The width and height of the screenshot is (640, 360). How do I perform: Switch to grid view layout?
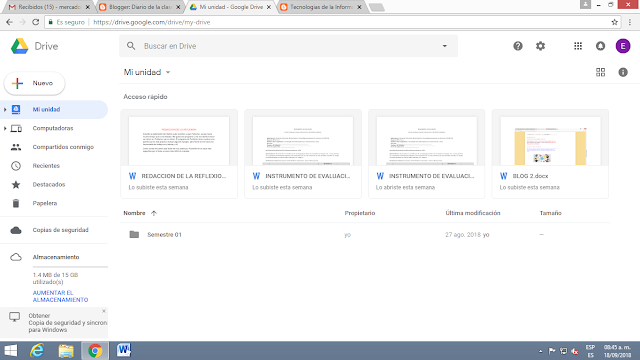click(600, 72)
